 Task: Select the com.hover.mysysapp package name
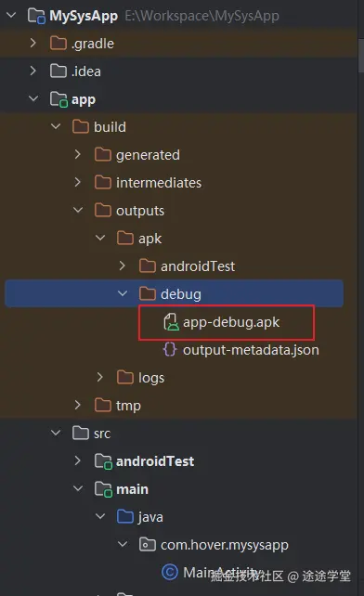tap(225, 545)
